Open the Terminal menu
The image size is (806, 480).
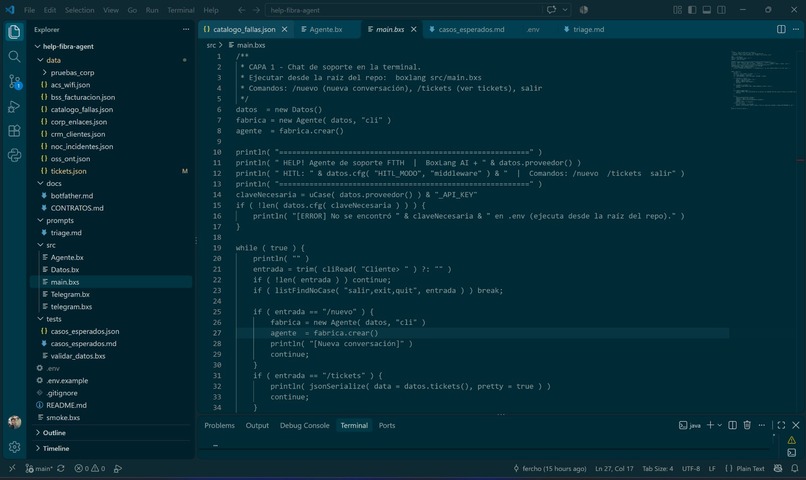[180, 10]
